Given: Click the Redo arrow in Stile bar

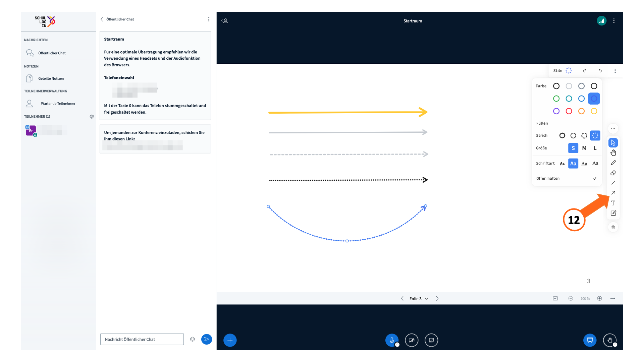Looking at the screenshot, I should pyautogui.click(x=585, y=71).
